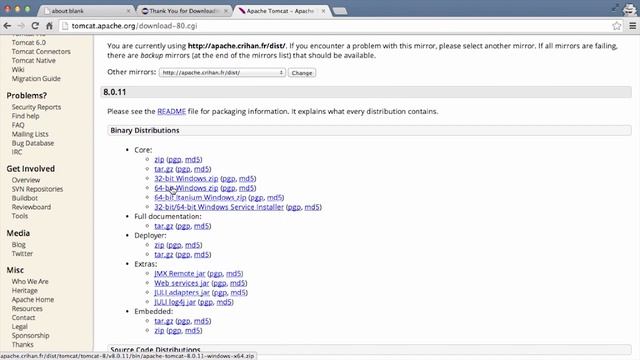This screenshot has height=360, width=640.
Task: Open pgp link for 32-bit Windows zip
Action: coord(229,178)
